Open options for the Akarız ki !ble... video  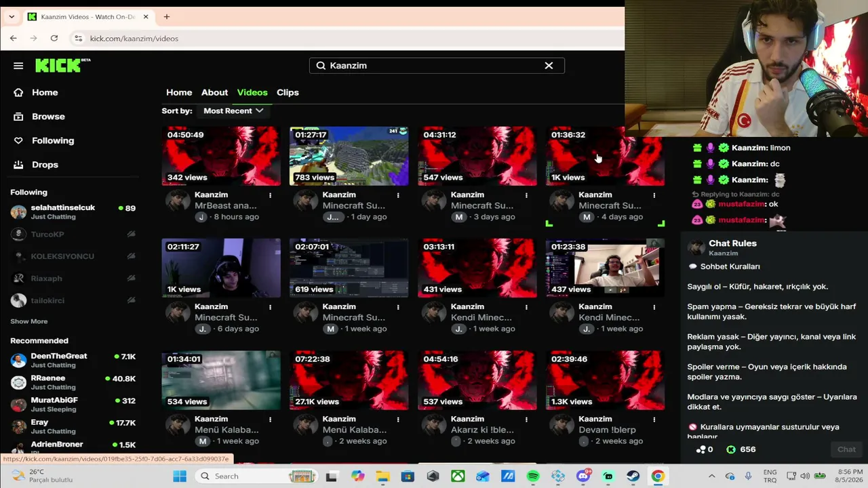point(526,420)
